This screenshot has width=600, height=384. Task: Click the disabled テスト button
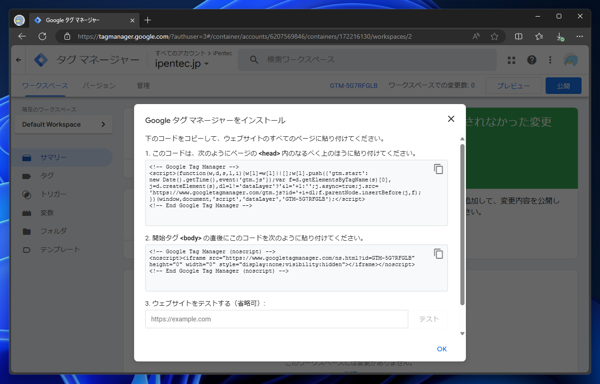[x=429, y=319]
